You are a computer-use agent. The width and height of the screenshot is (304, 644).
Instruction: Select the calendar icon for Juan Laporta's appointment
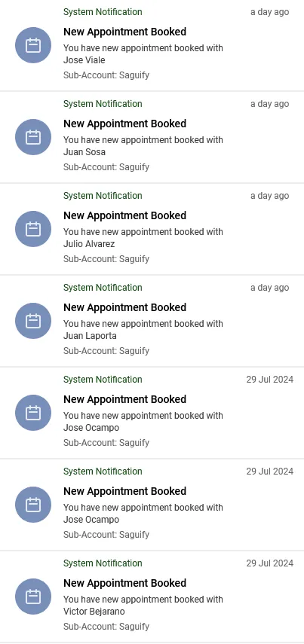(x=33, y=321)
